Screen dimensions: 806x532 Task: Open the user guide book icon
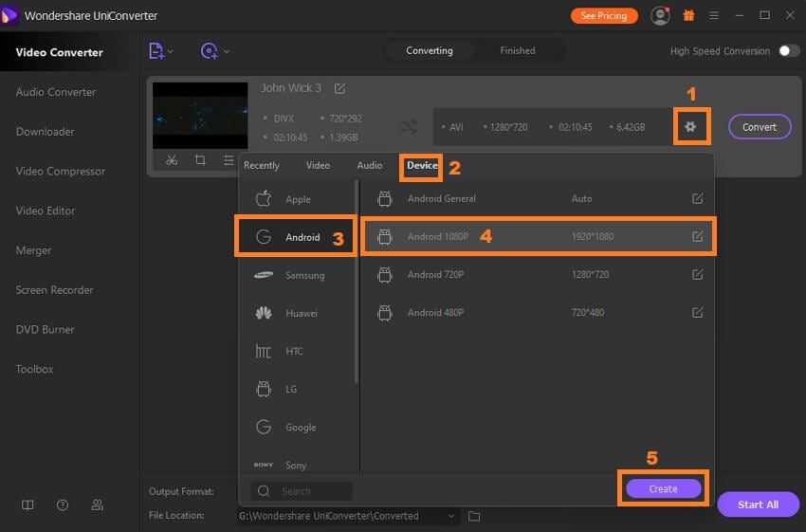[27, 505]
